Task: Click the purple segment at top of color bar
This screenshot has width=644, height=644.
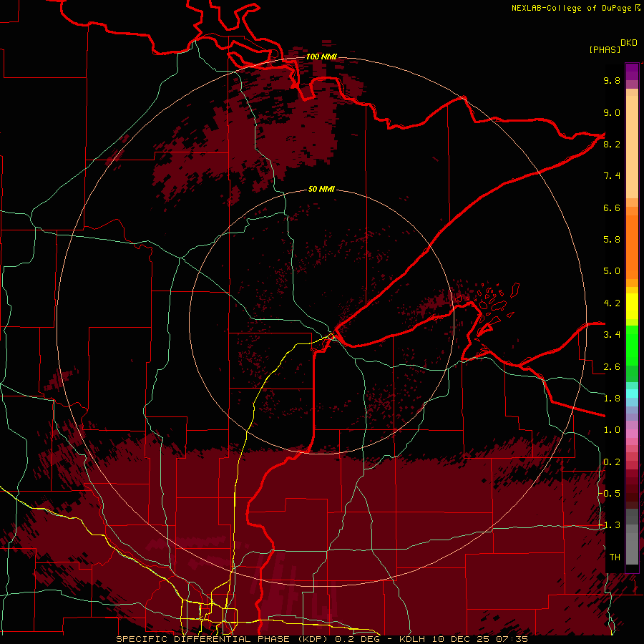Action: [632, 72]
